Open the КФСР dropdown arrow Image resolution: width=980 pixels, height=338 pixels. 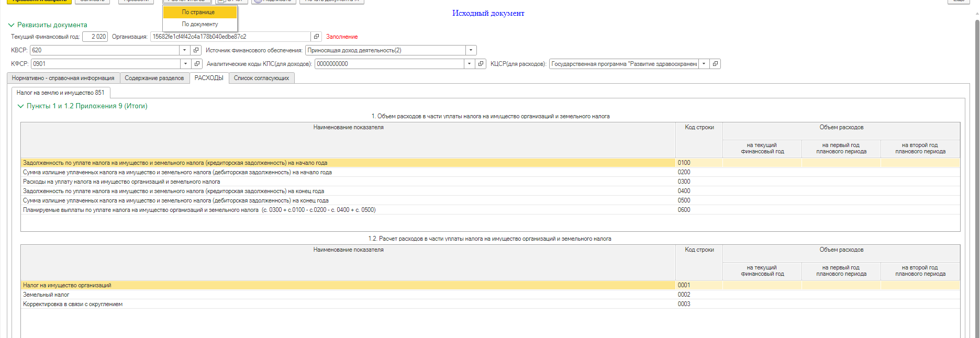[x=185, y=64]
